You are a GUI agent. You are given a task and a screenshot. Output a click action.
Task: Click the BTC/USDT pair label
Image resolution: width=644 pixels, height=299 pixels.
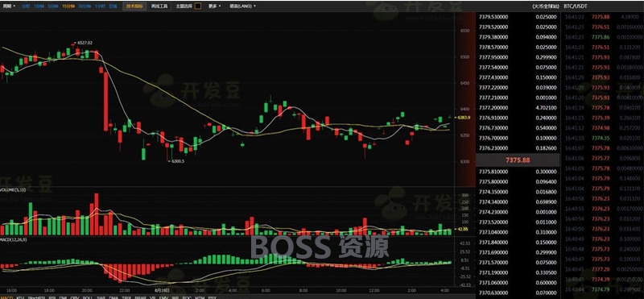[576, 6]
